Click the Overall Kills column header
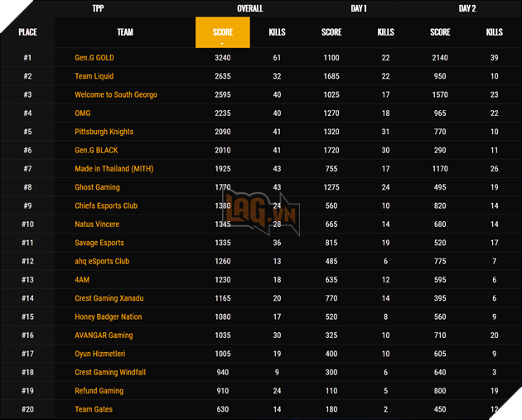This screenshot has height=420, width=522. pos(277,32)
